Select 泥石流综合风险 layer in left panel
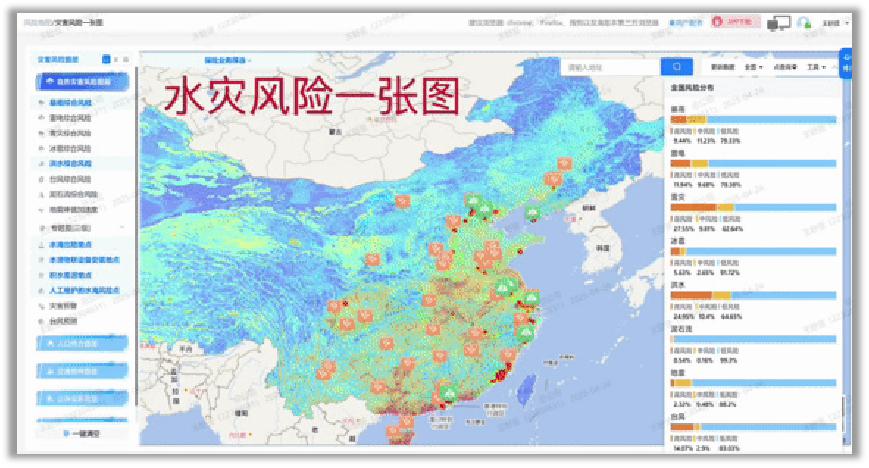Viewport: 869px width, 468px height. (74, 194)
